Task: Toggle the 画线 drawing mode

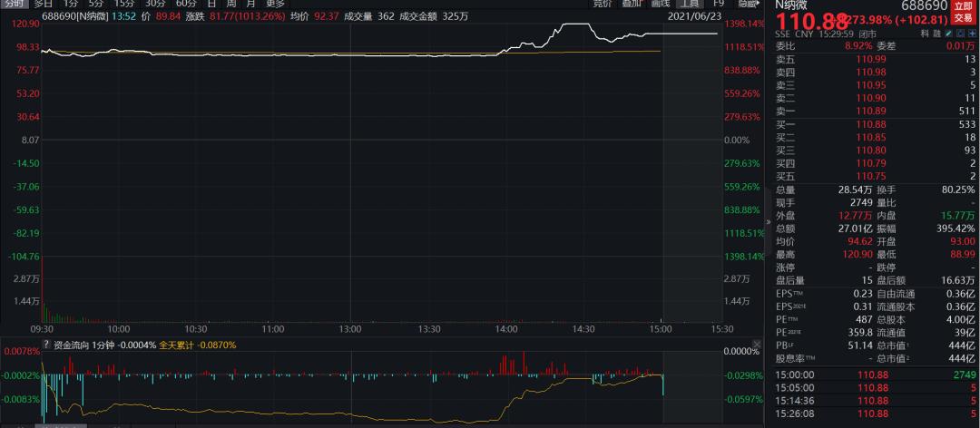Action: (660, 3)
